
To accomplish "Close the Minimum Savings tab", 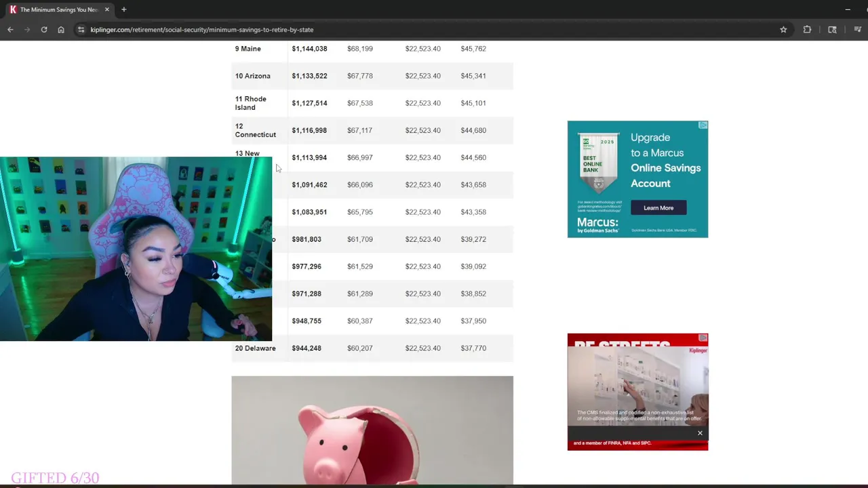I will [106, 9].
